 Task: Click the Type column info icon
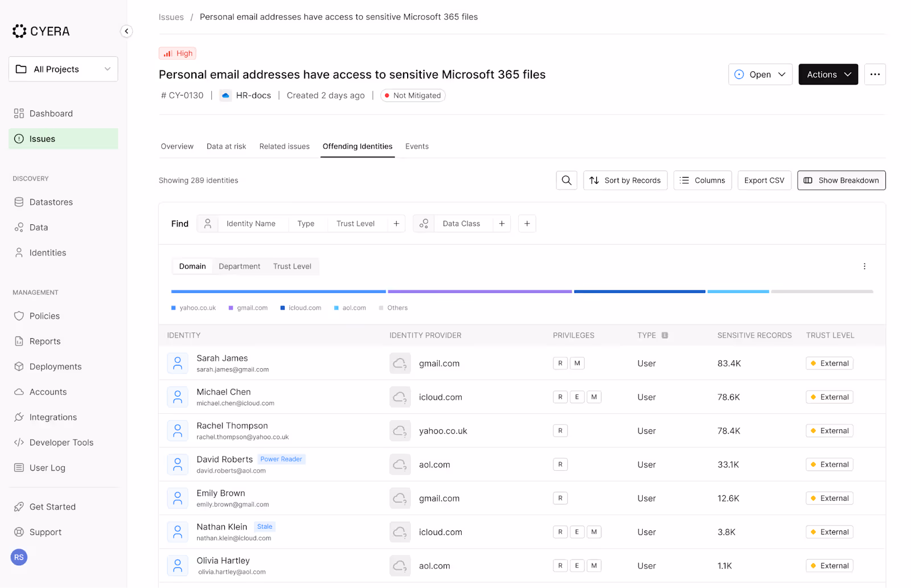click(664, 335)
